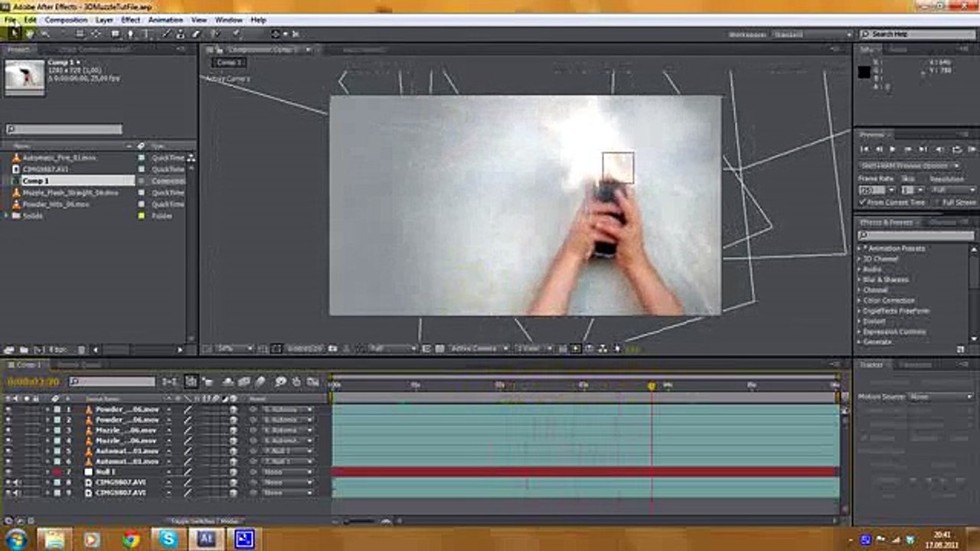Select the Pan Behind anchor point tool
Viewport: 980px width, 551px height.
pyautogui.click(x=96, y=34)
